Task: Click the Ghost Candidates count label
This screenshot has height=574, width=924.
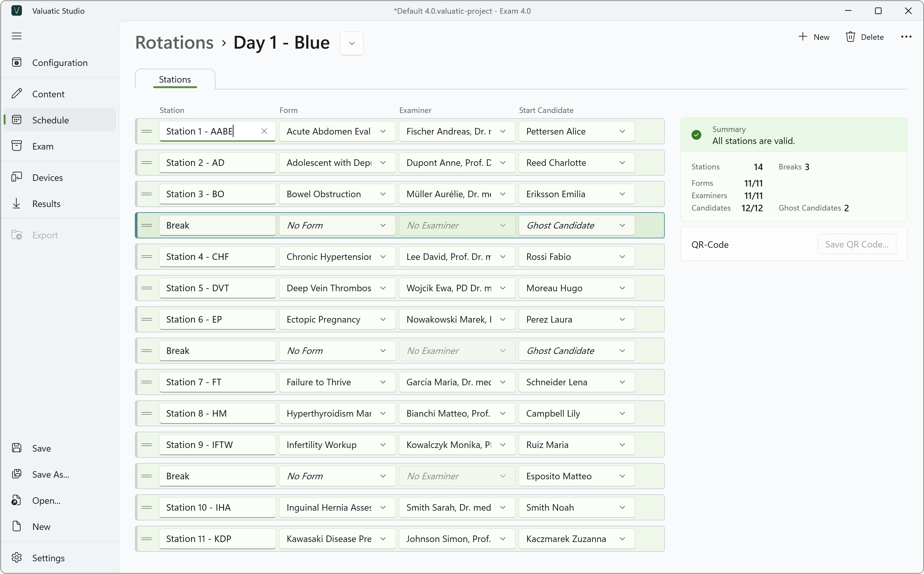Action: 810,208
